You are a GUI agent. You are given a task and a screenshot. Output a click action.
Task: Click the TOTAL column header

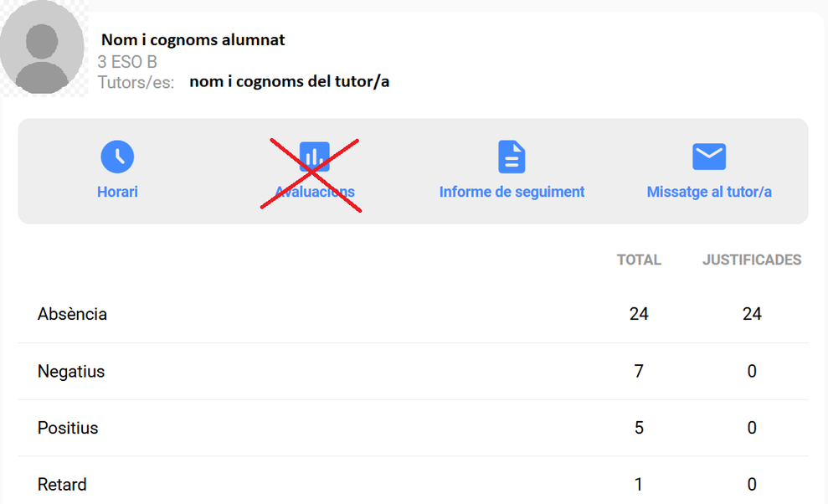click(x=639, y=260)
